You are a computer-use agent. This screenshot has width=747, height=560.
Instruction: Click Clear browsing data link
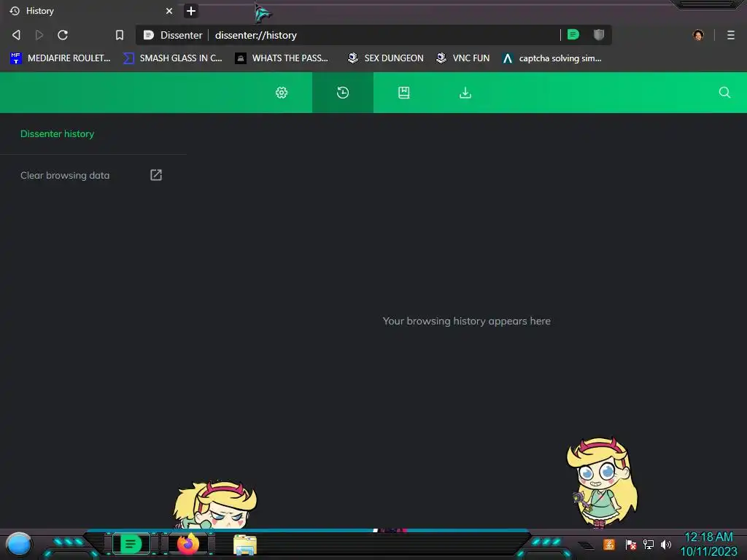[x=65, y=175]
